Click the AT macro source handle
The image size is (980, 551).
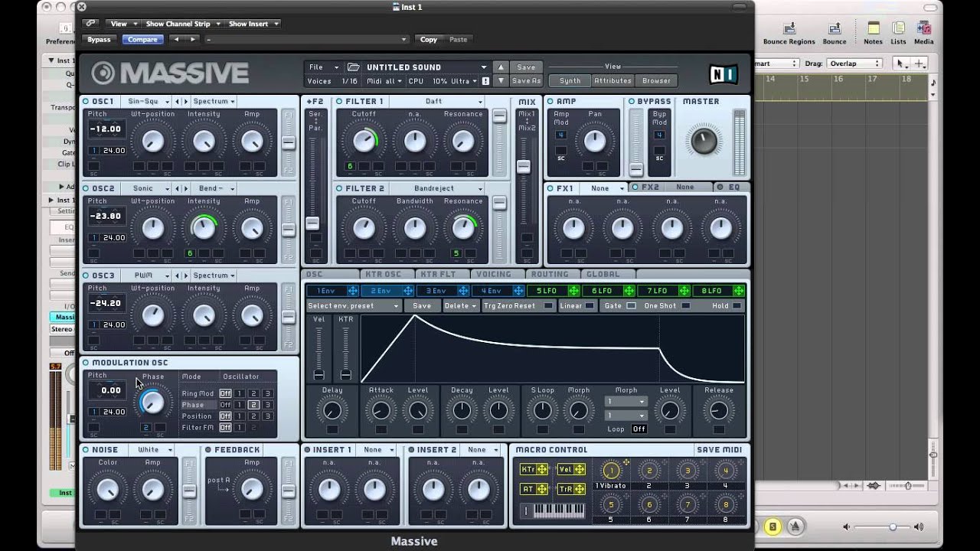542,489
